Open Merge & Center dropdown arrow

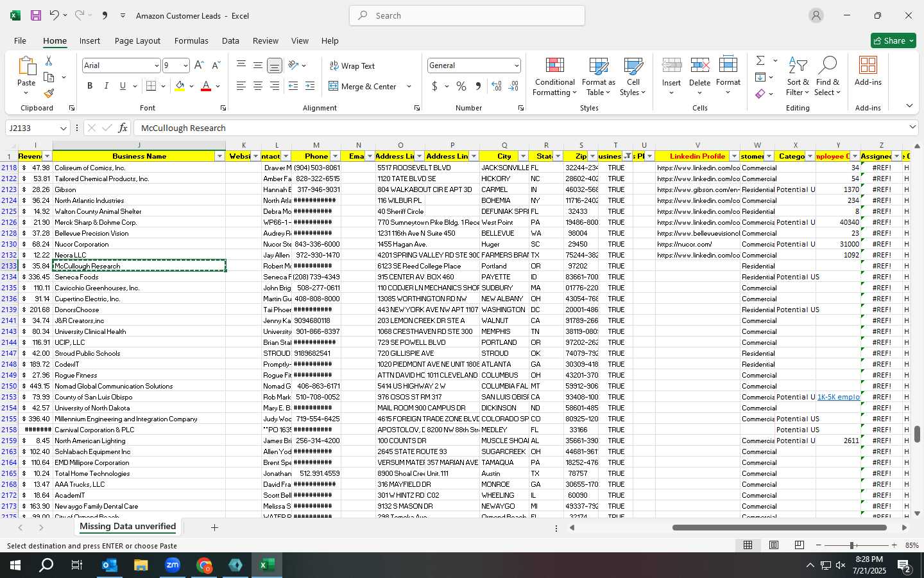[409, 86]
